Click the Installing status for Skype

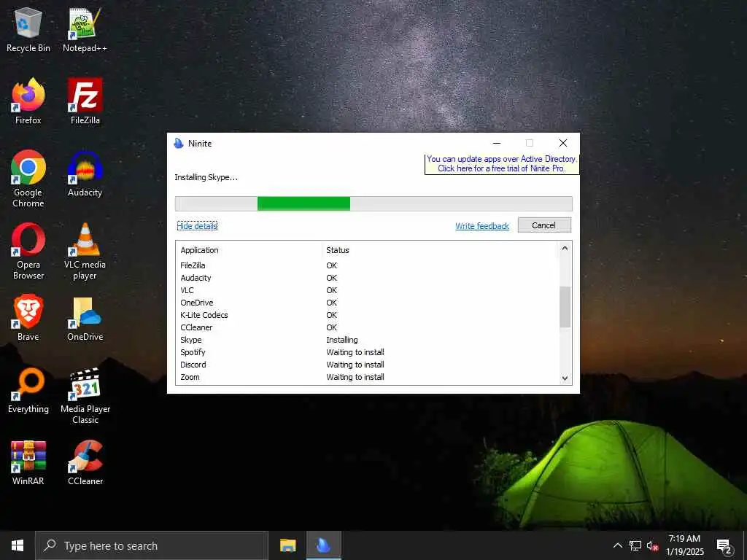[x=341, y=340]
